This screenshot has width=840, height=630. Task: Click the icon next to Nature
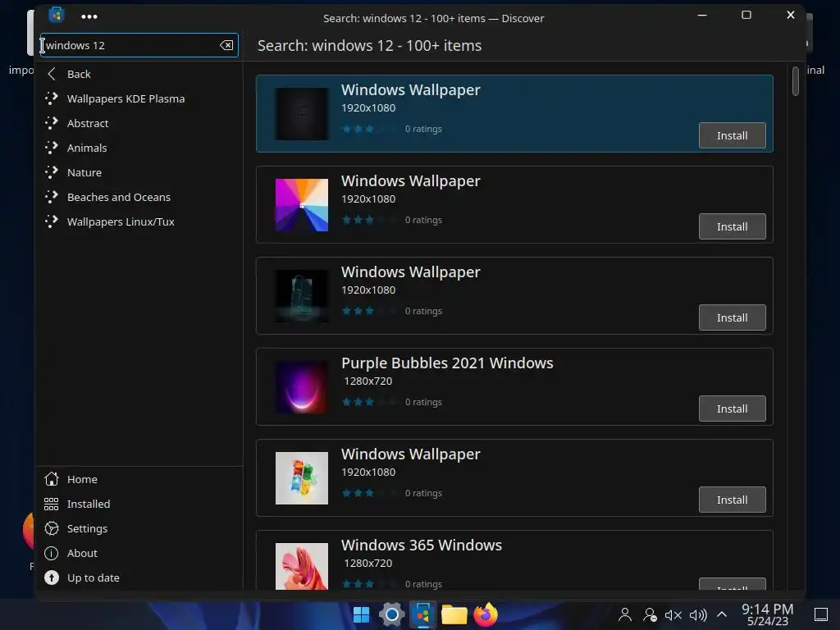pos(52,172)
